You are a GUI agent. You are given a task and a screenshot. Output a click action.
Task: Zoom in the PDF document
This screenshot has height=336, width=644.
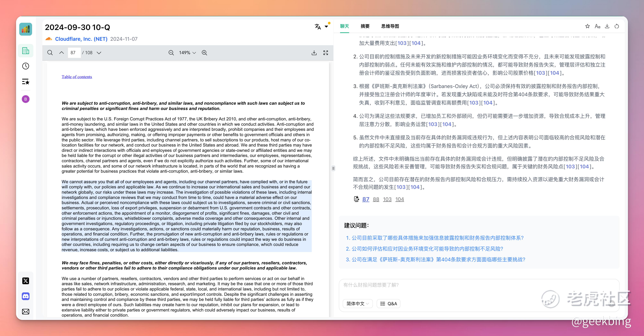tap(204, 53)
